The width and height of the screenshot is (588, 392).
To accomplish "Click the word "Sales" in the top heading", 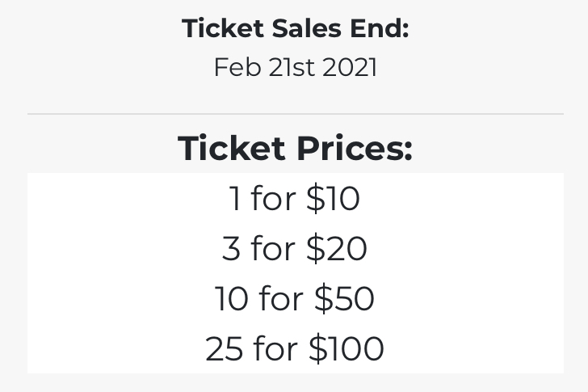I will click(306, 28).
